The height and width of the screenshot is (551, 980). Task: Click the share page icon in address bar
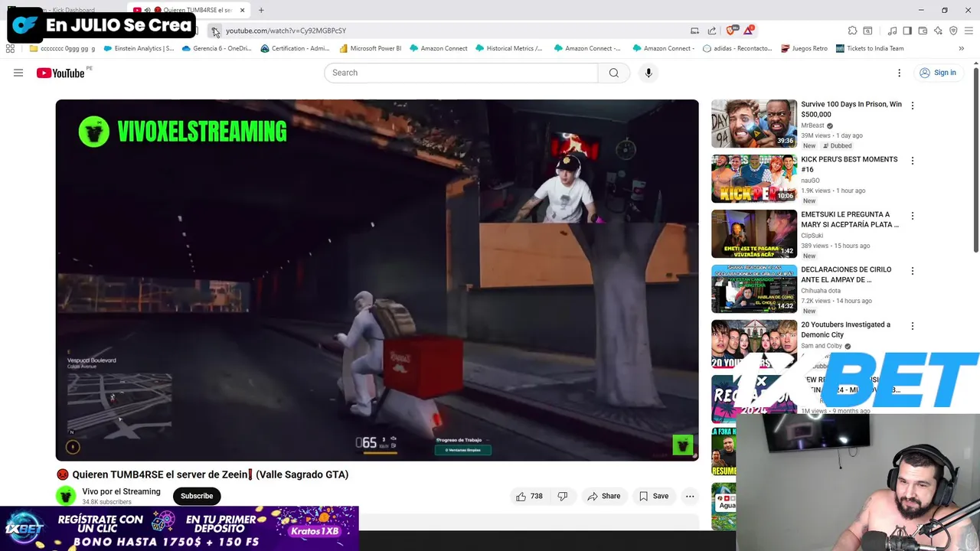[x=712, y=31]
